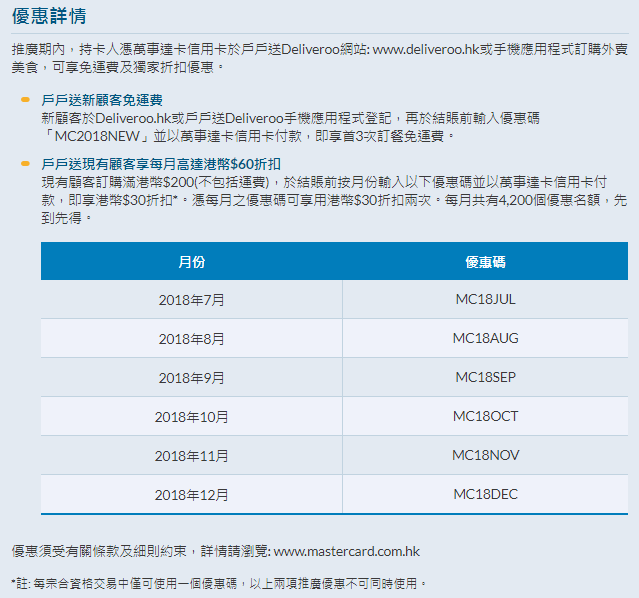Viewport: 639px width, 598px height.
Task: Open the www.deliveroo.hk website link
Action: 425,49
